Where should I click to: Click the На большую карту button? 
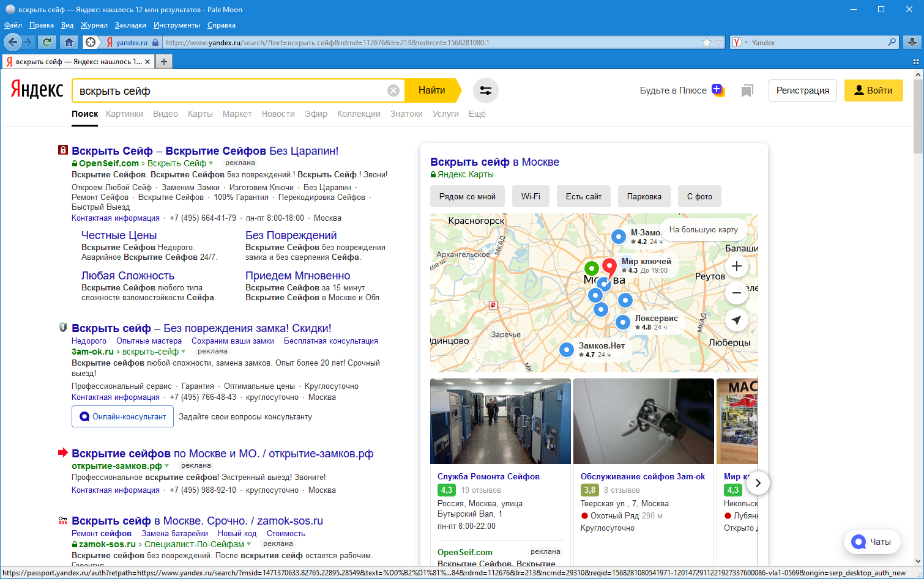point(704,229)
